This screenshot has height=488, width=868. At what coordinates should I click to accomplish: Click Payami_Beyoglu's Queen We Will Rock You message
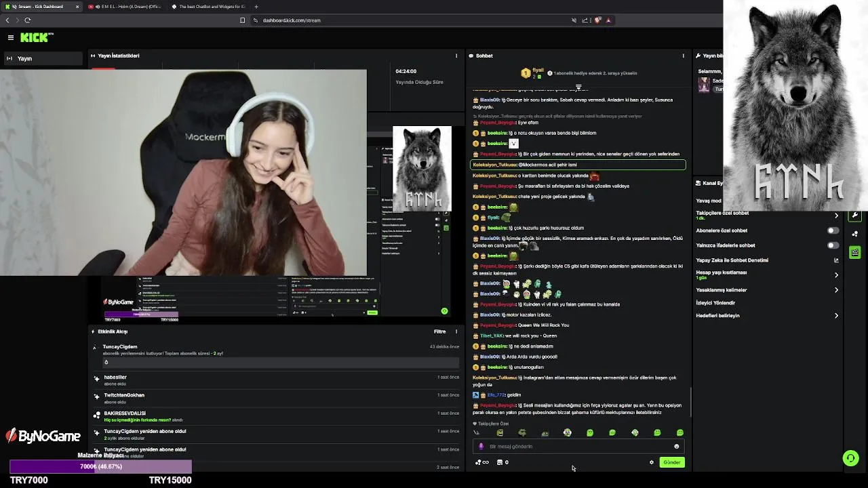tap(521, 325)
